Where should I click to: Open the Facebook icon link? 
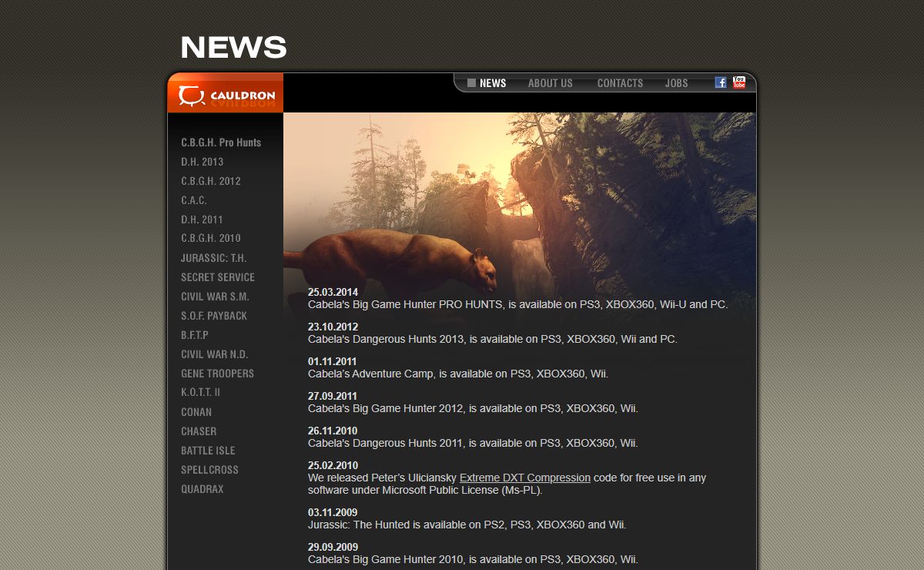721,82
